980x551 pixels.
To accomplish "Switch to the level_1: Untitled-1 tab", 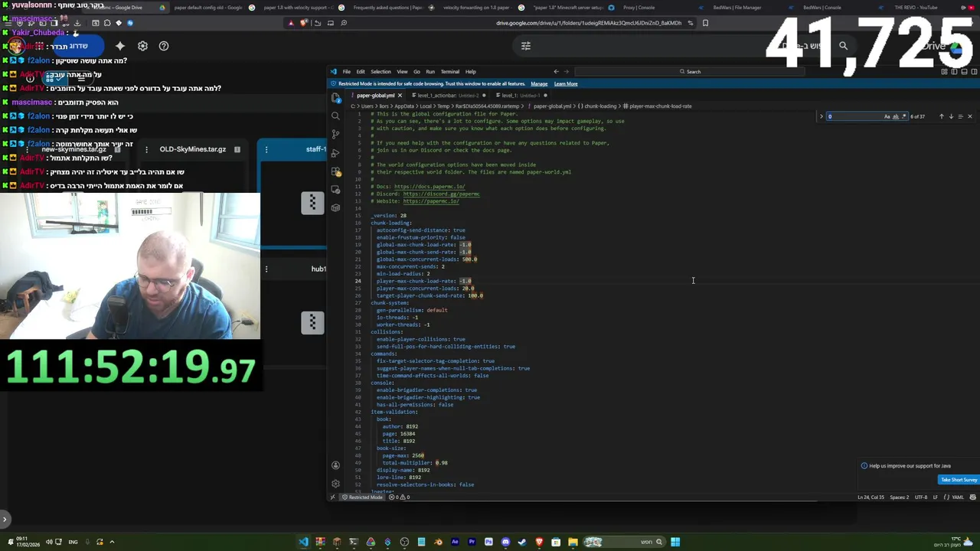I will coord(523,96).
